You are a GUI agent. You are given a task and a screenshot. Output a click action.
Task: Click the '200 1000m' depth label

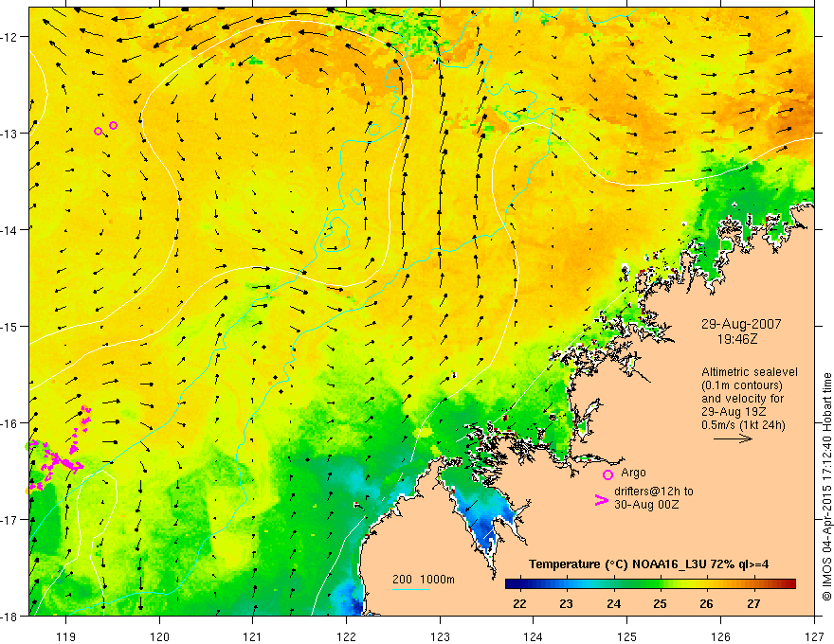coord(424,580)
